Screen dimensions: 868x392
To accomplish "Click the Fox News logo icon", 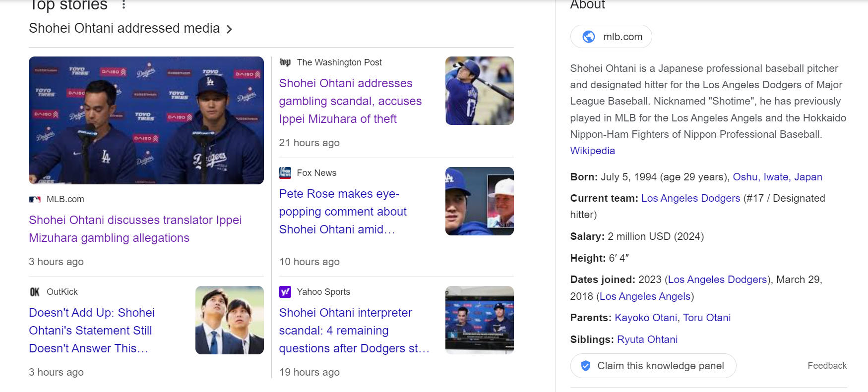I will tap(285, 173).
